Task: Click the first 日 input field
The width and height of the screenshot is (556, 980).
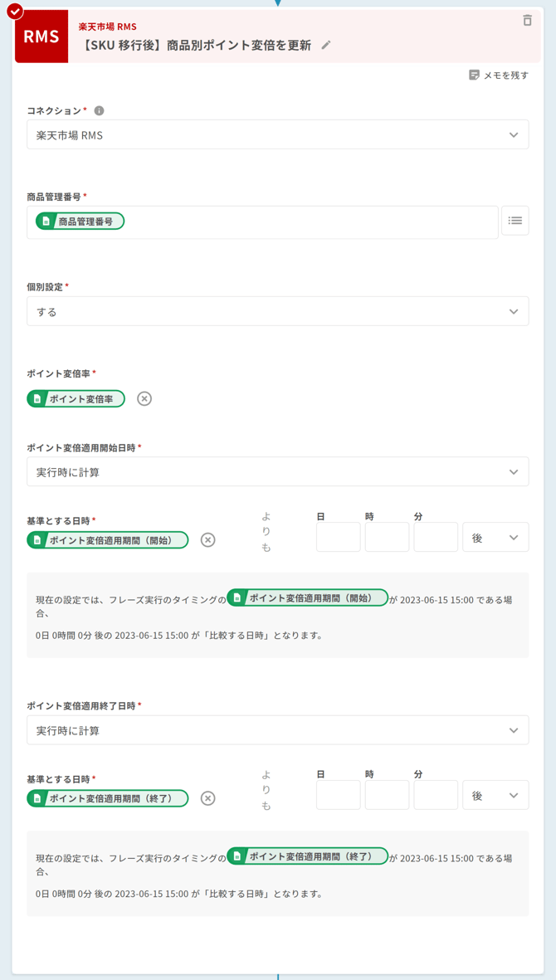Action: coord(338,537)
